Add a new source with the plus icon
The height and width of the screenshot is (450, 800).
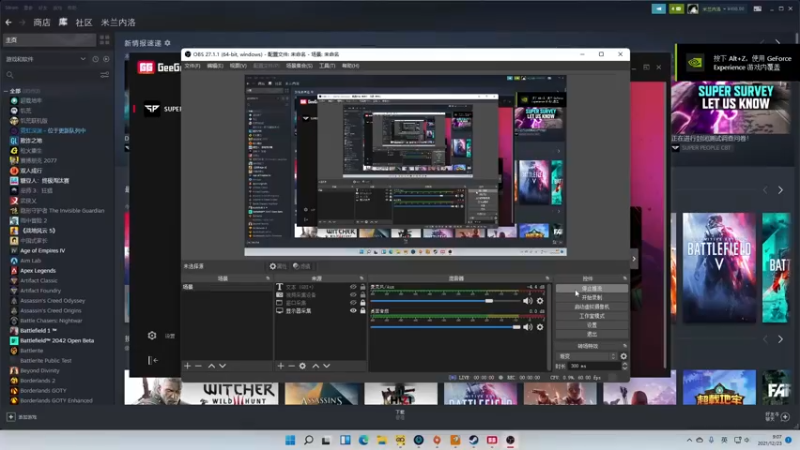click(x=281, y=366)
